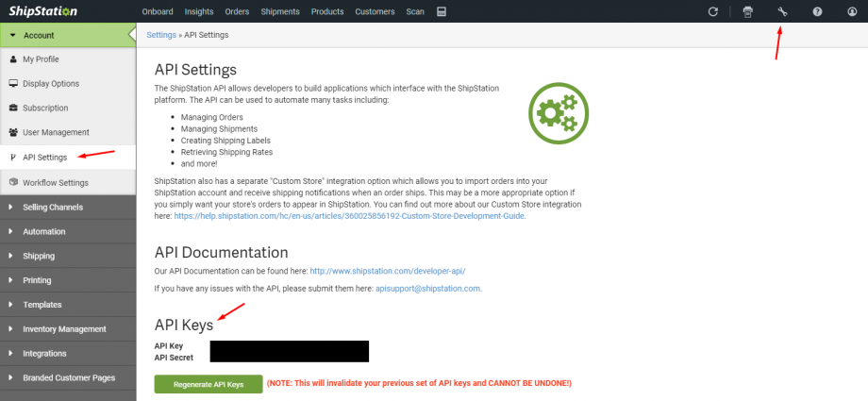This screenshot has height=401, width=868.
Task: Click the refresh icon in top bar
Action: tap(713, 11)
